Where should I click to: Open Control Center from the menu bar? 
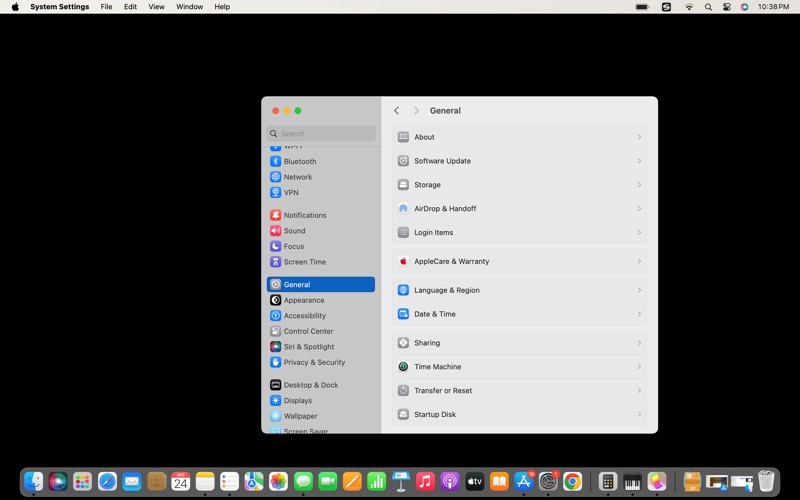(727, 7)
